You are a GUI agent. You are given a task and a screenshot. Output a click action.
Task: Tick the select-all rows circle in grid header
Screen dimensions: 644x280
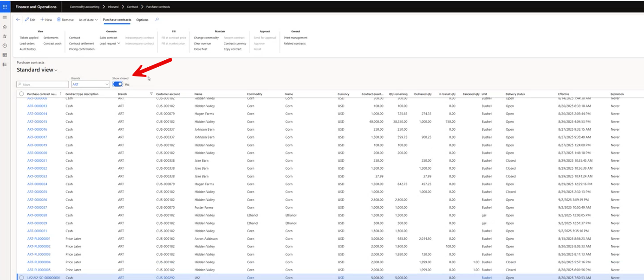(21, 94)
